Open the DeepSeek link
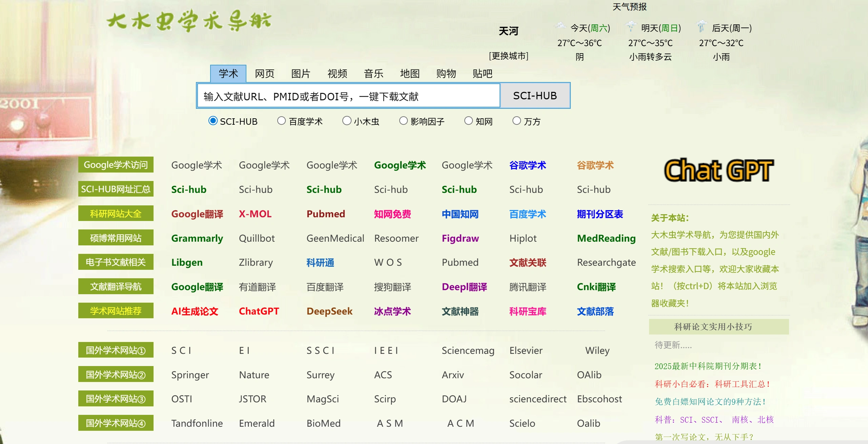Viewport: 868px width, 444px height. click(329, 311)
